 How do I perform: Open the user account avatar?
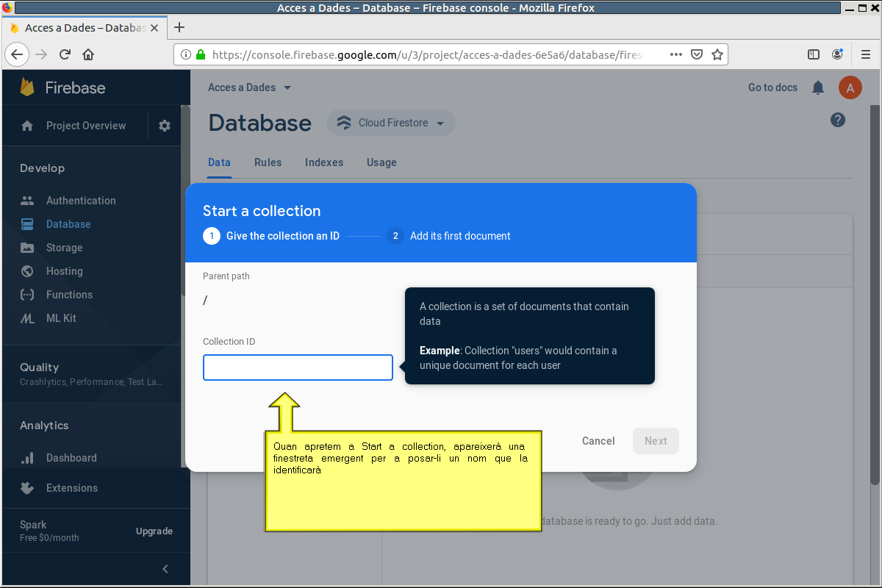(x=850, y=87)
